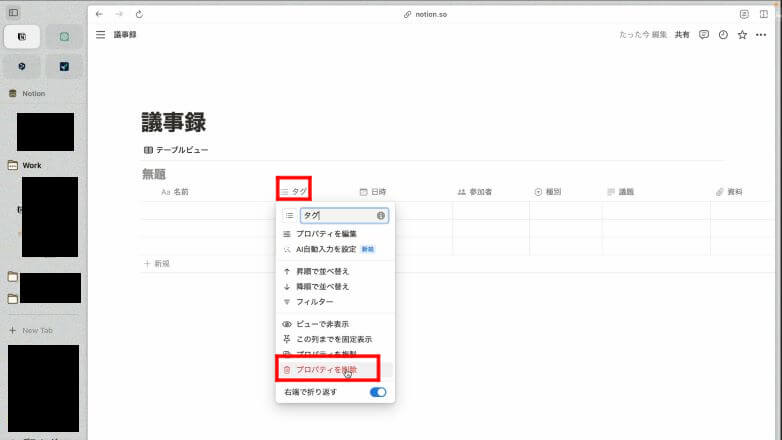Open the 日時 column header

pyautogui.click(x=373, y=192)
